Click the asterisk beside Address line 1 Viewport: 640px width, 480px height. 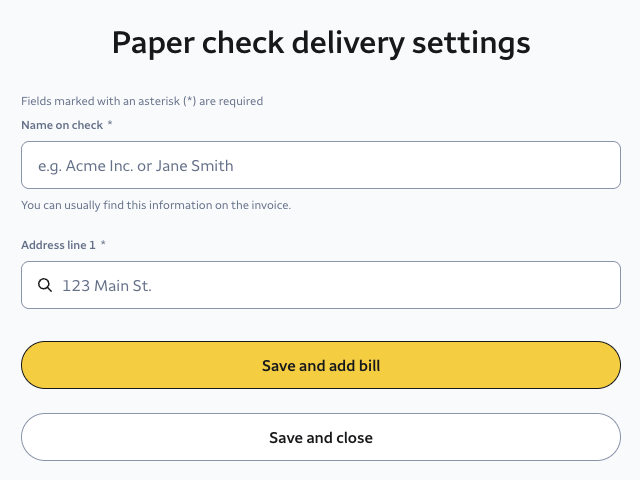[x=103, y=245]
